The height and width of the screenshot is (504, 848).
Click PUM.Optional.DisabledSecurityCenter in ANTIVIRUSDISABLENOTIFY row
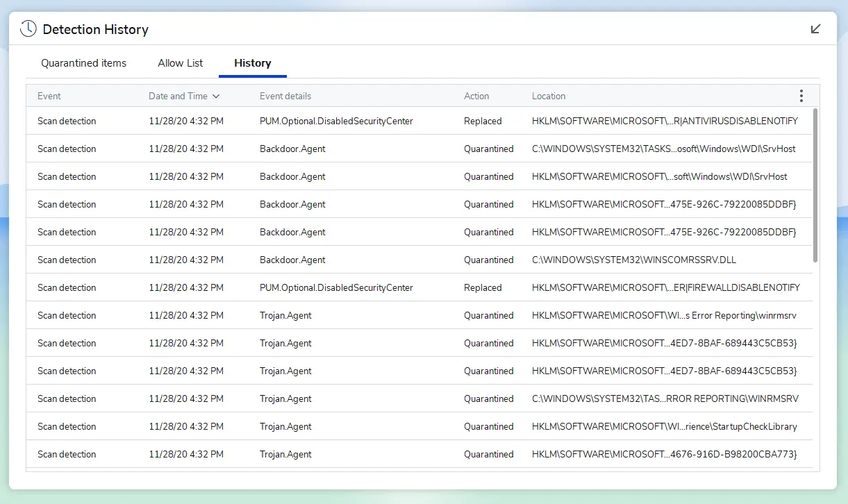pos(336,121)
